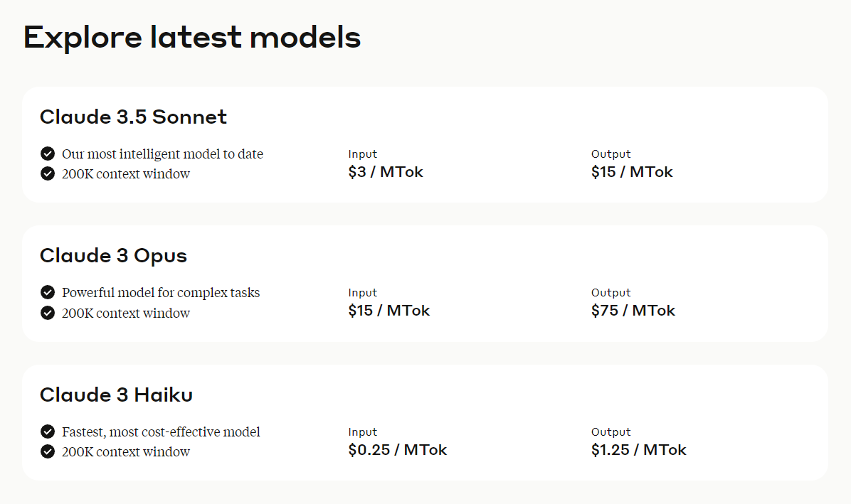
Task: Select the Claude 3 Haiku title
Action: (x=116, y=395)
